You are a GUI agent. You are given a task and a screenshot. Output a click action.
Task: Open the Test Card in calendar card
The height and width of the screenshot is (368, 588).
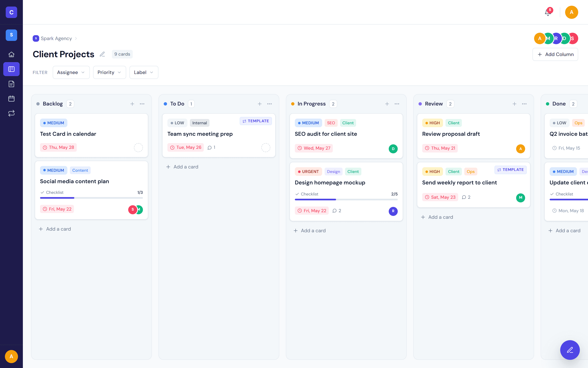click(91, 135)
